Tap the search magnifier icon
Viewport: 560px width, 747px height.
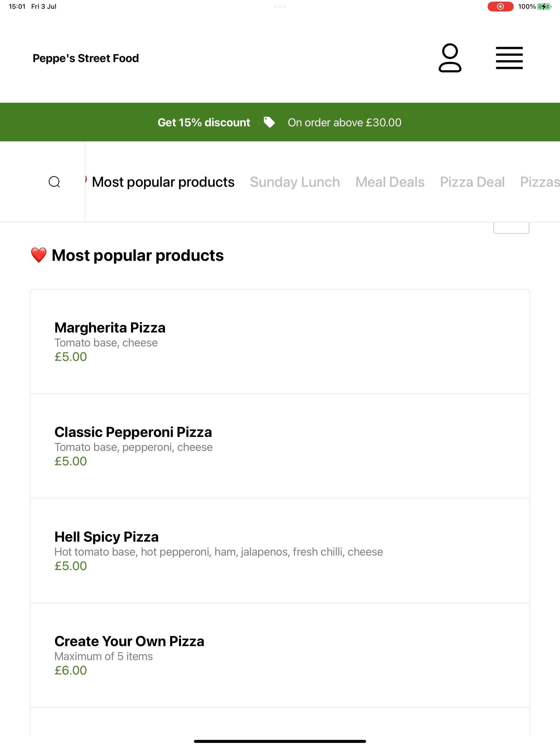pyautogui.click(x=54, y=182)
